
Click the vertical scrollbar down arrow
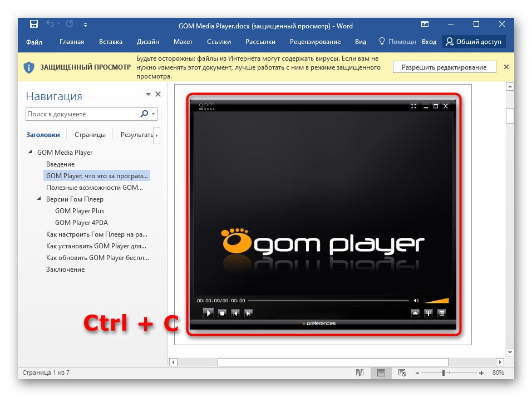pyautogui.click(x=510, y=352)
